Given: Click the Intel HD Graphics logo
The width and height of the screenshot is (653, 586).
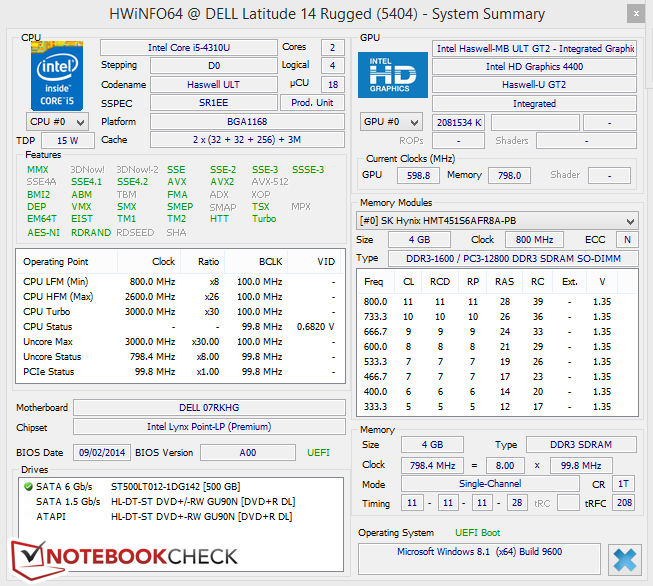Looking at the screenshot, I should [x=393, y=75].
